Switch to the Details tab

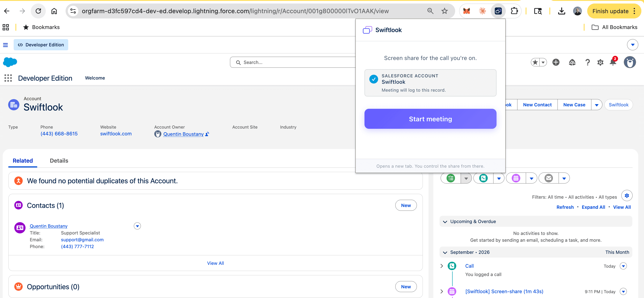coord(59,161)
